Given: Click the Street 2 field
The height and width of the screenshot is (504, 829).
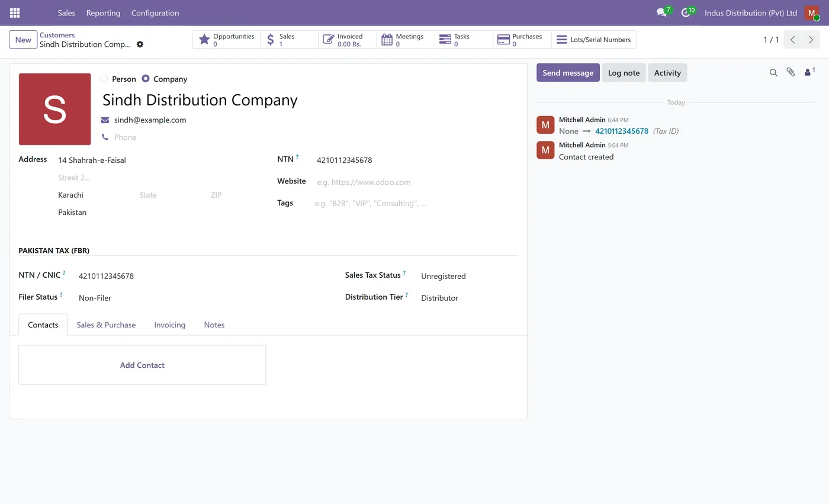Looking at the screenshot, I should pyautogui.click(x=156, y=177).
